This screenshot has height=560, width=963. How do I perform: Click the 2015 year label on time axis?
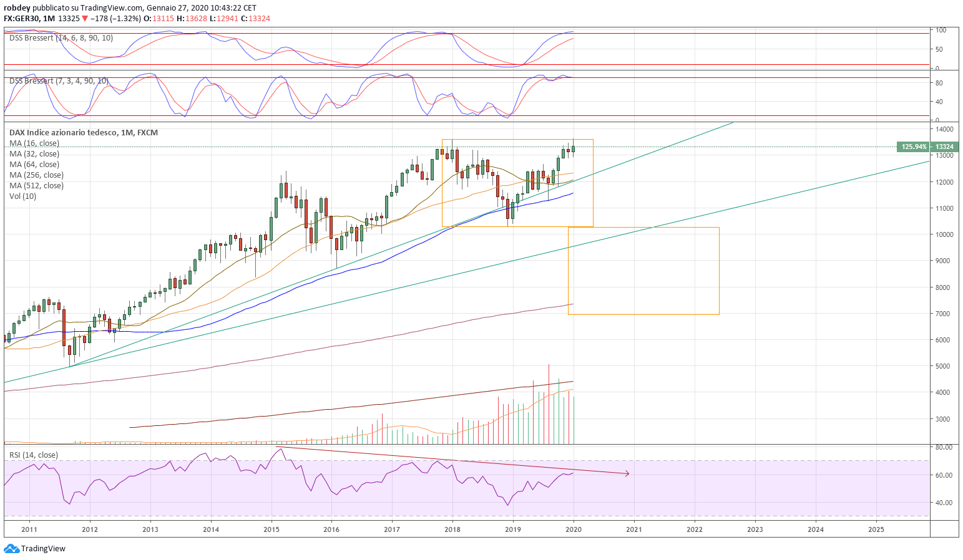click(x=271, y=529)
